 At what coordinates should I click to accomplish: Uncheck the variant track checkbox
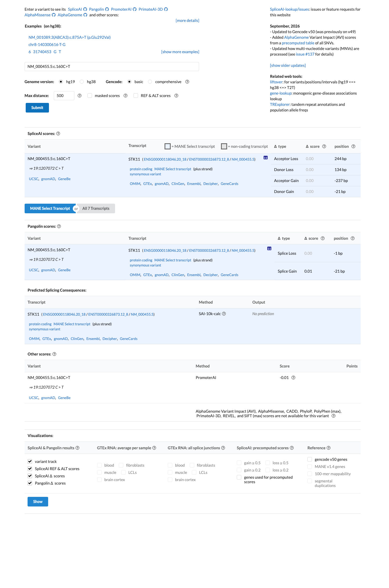coord(30,461)
